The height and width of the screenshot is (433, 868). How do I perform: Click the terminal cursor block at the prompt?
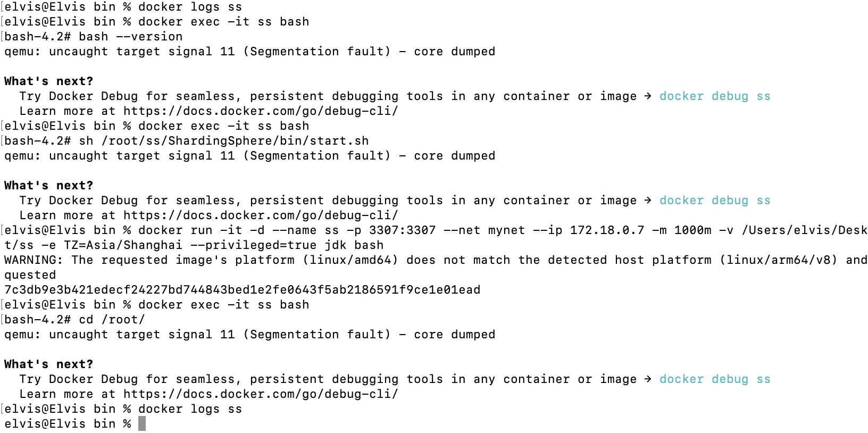(142, 424)
